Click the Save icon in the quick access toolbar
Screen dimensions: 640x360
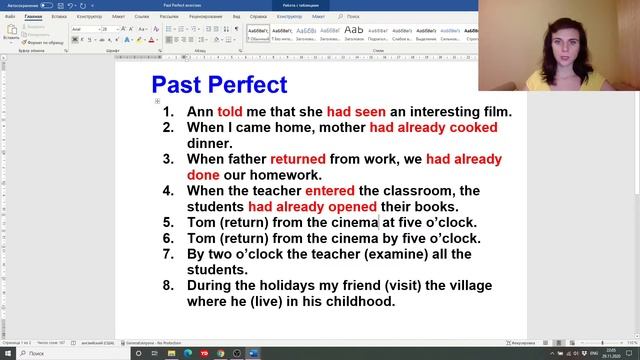coord(60,6)
